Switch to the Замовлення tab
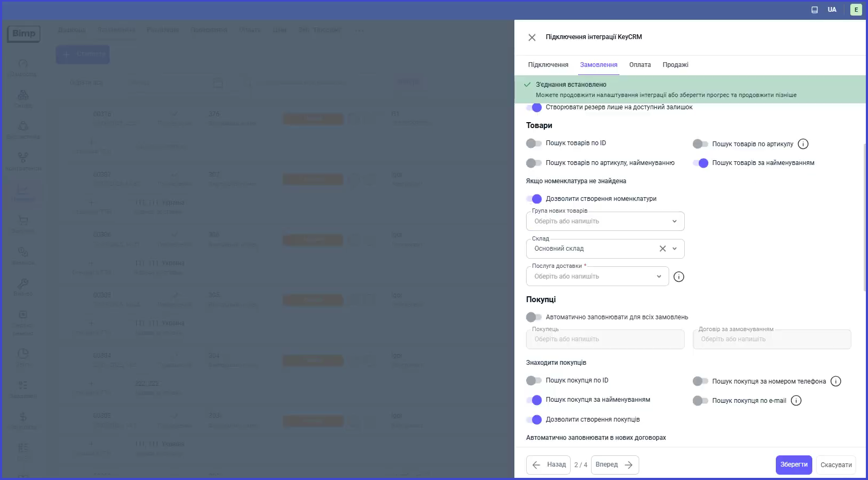868x480 pixels. (598, 65)
